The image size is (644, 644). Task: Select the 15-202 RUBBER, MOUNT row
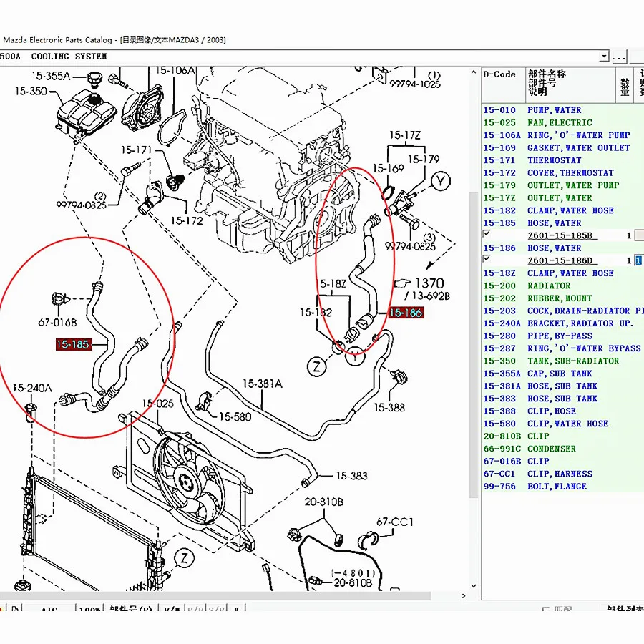(x=562, y=298)
